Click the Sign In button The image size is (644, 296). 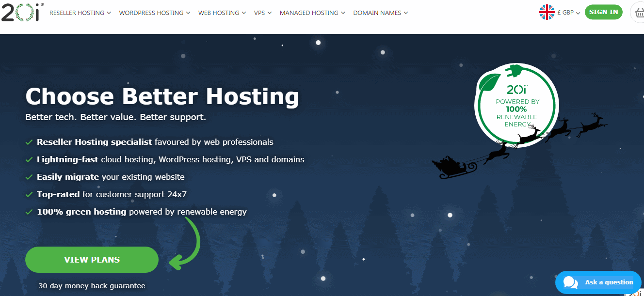[x=603, y=12]
